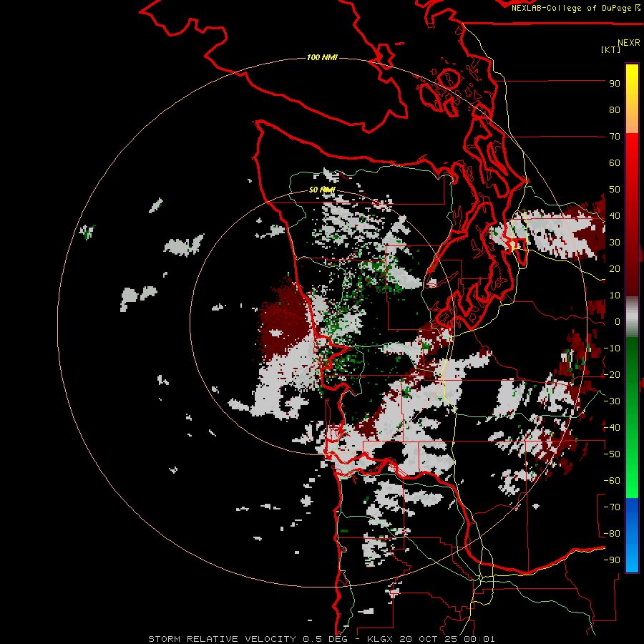Click the -60 value on the velocity scale

point(612,481)
